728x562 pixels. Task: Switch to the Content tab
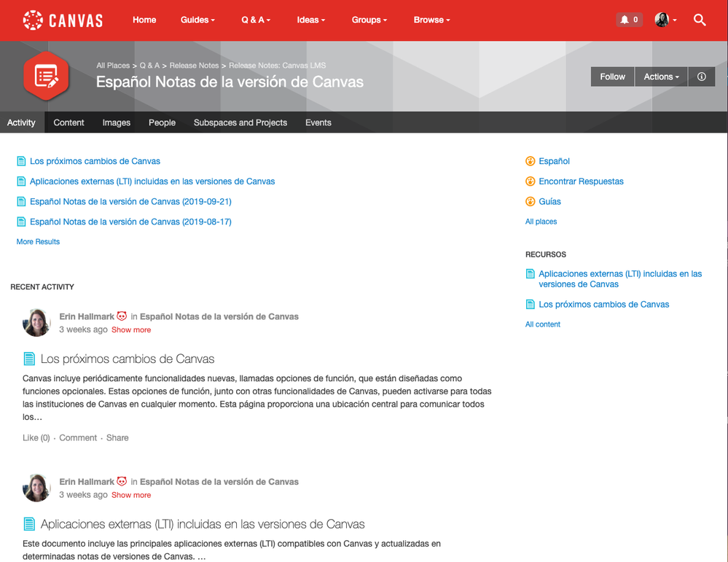pos(69,122)
